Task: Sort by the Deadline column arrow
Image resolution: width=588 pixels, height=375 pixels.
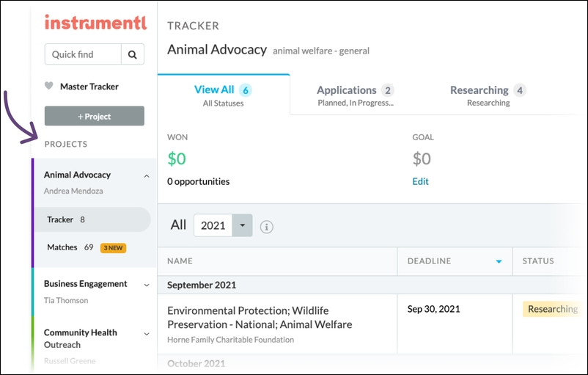Action: (x=499, y=261)
